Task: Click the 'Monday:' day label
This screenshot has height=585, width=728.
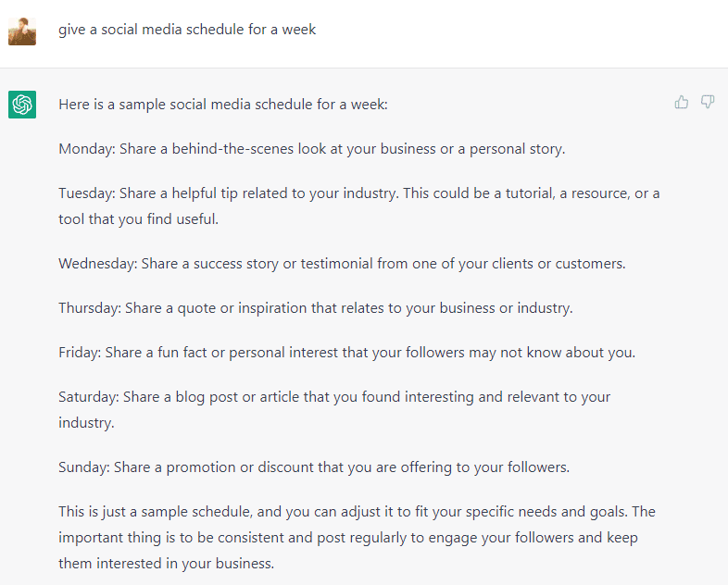Action: click(x=86, y=149)
